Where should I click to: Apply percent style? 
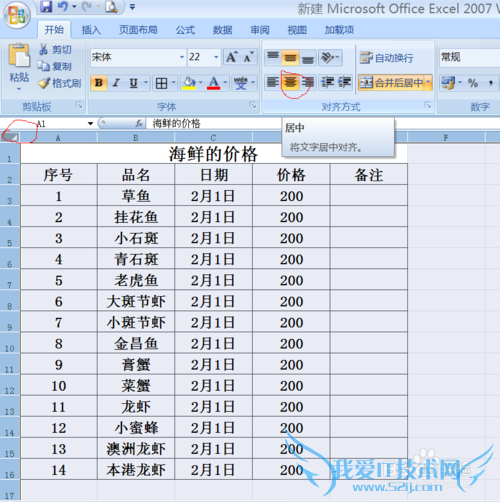[473, 83]
